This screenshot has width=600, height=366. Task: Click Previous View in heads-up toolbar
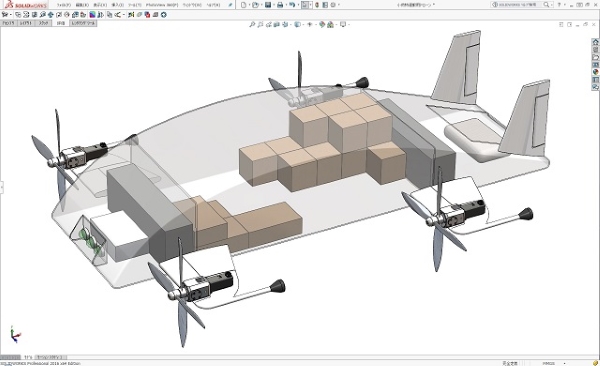[x=269, y=24]
